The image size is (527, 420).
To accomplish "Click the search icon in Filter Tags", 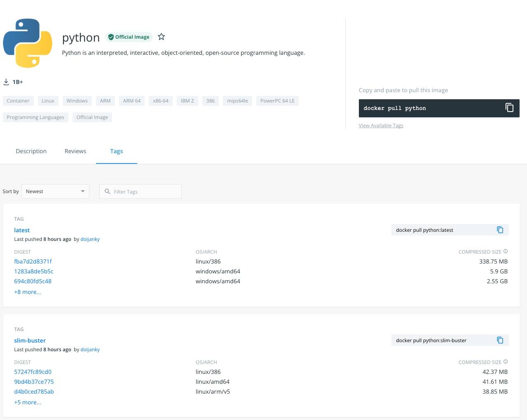I will [108, 191].
